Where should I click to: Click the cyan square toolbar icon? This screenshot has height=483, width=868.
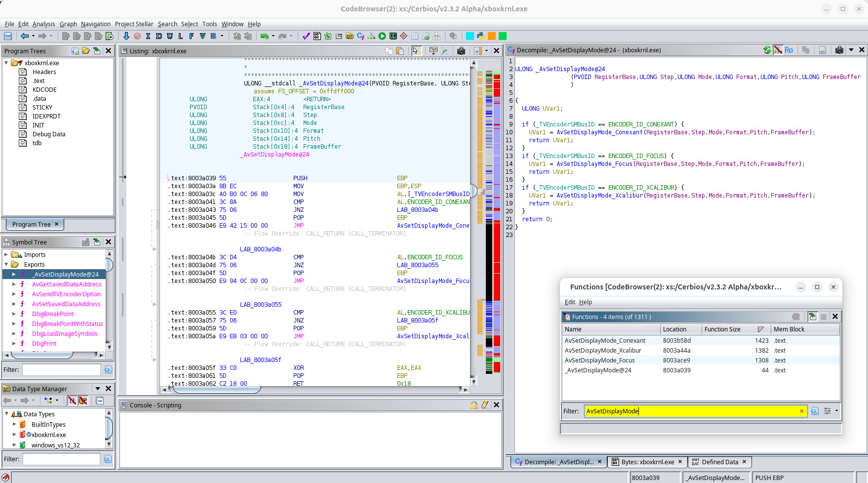470,36
